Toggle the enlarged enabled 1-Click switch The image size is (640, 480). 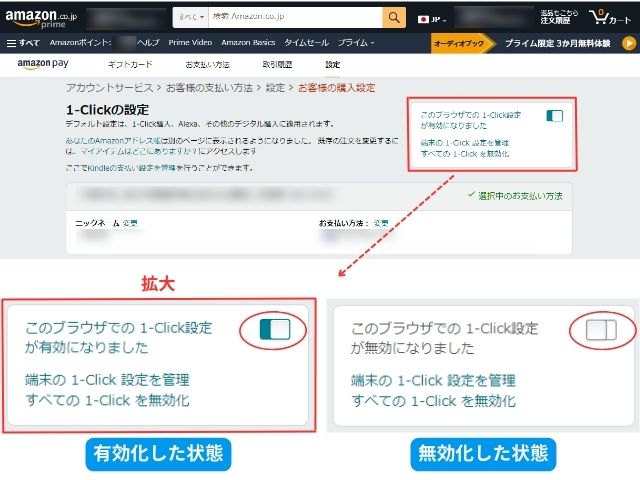click(x=275, y=329)
